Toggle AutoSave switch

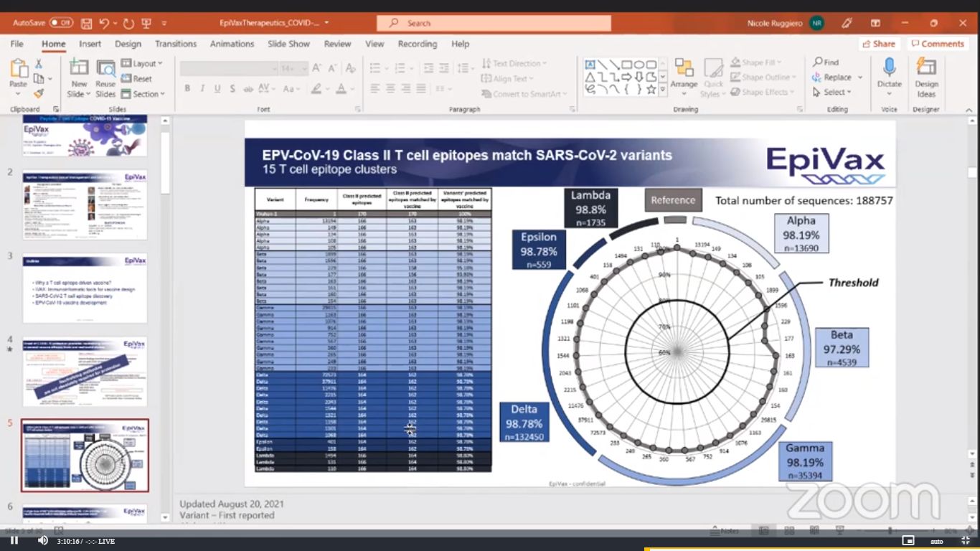click(61, 23)
